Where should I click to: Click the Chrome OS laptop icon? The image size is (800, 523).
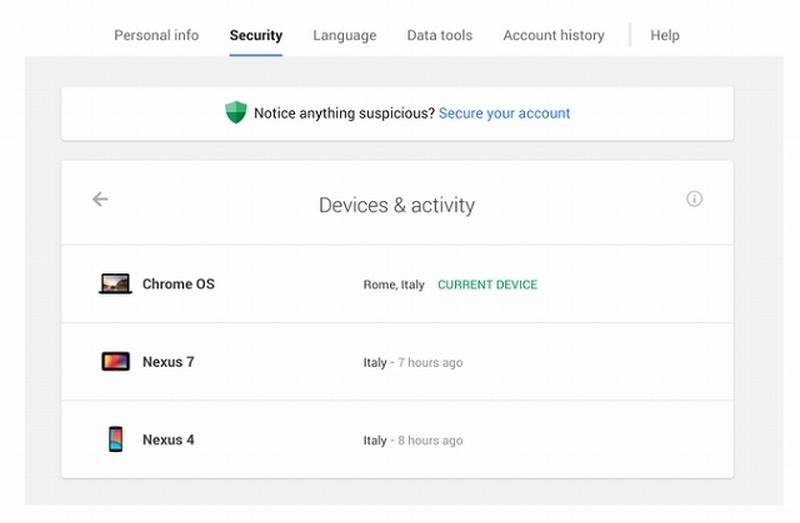(116, 284)
